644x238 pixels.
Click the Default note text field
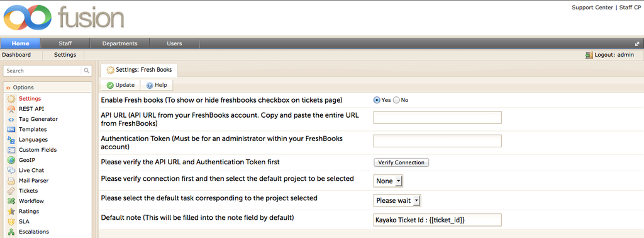438,220
